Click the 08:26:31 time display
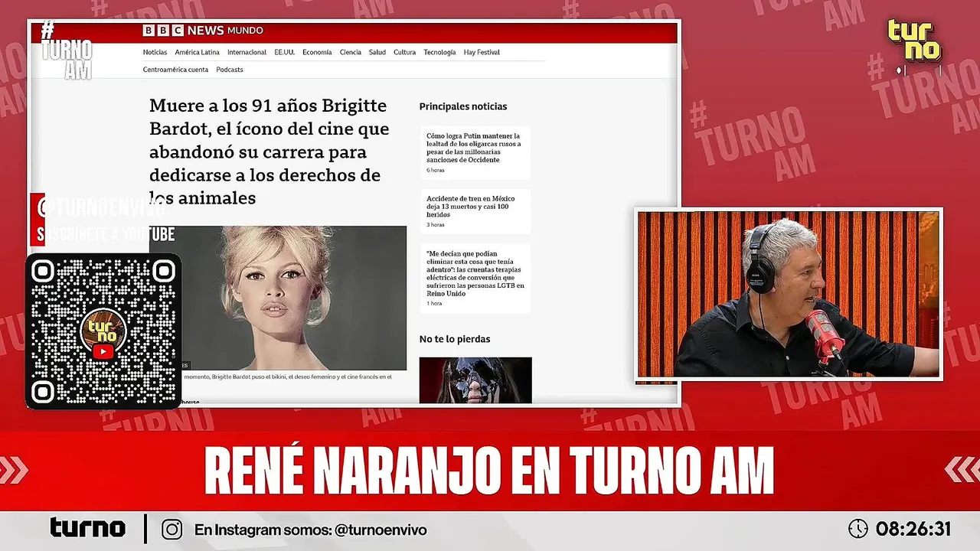 (x=913, y=529)
